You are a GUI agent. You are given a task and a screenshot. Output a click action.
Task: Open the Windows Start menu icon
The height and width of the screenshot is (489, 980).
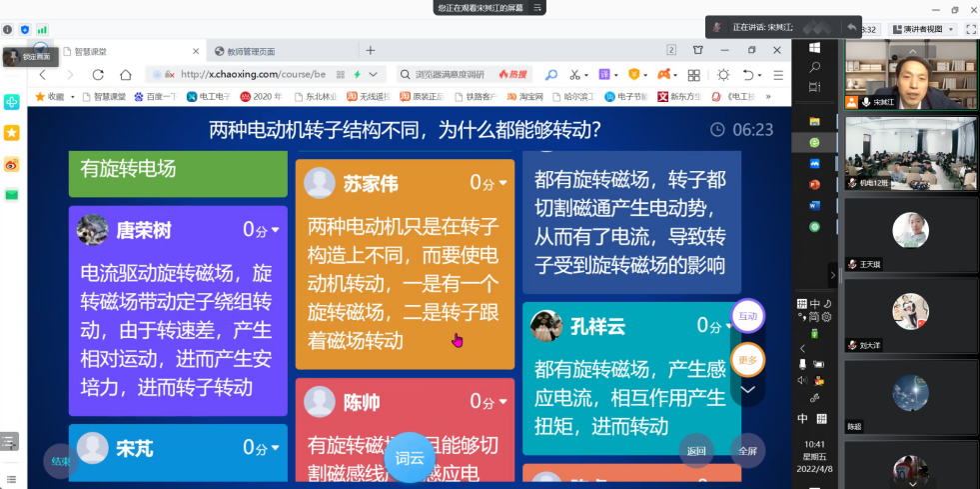tap(814, 48)
